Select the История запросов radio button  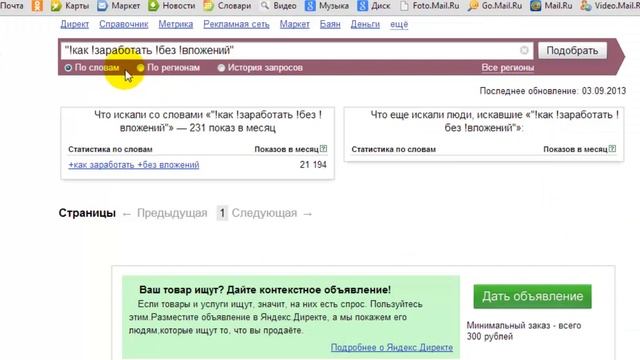click(x=221, y=68)
